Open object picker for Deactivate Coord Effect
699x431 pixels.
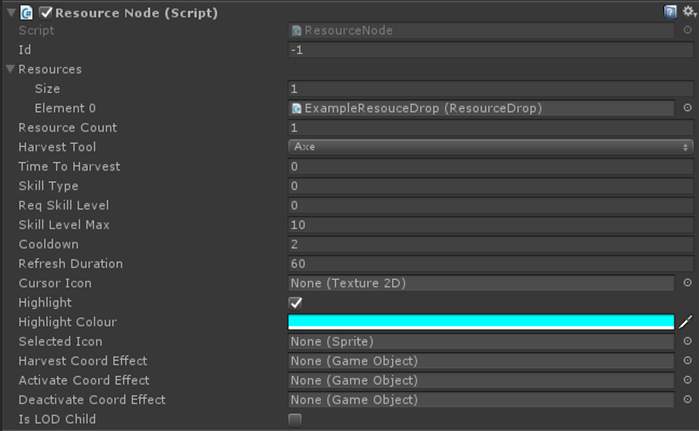687,400
